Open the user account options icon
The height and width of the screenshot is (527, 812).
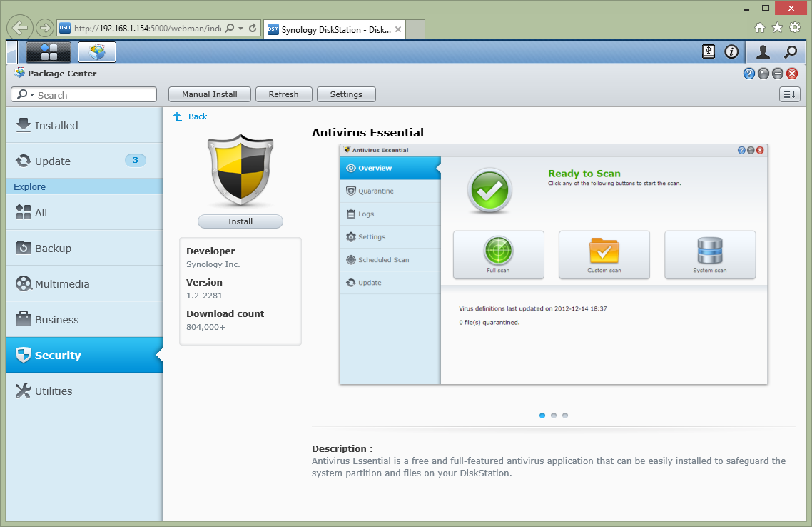pyautogui.click(x=763, y=51)
